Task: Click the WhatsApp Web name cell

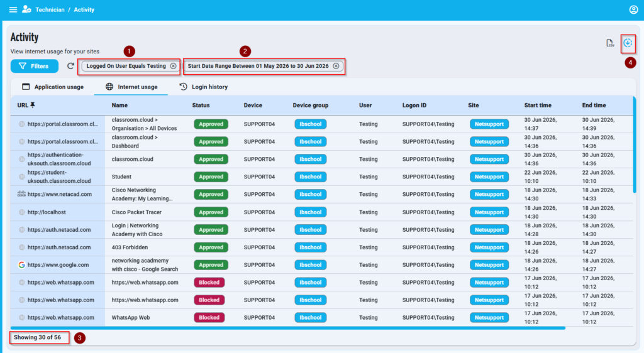Action: 131,318
